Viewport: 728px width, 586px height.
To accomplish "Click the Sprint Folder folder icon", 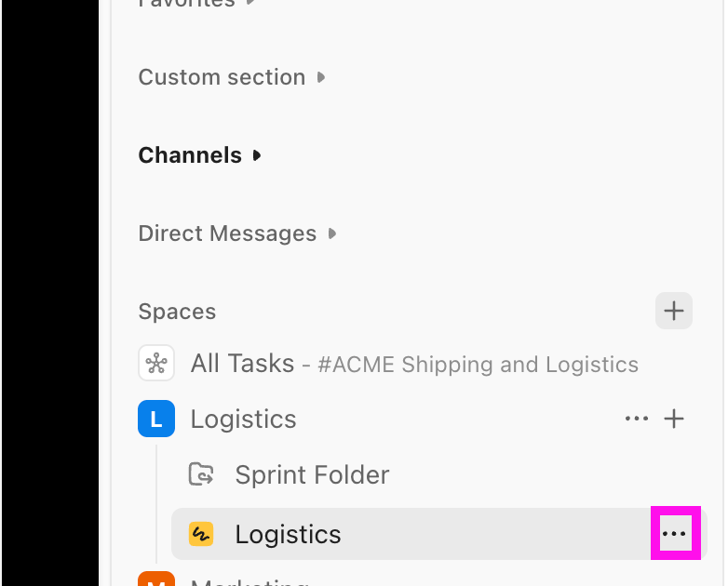I will (201, 474).
